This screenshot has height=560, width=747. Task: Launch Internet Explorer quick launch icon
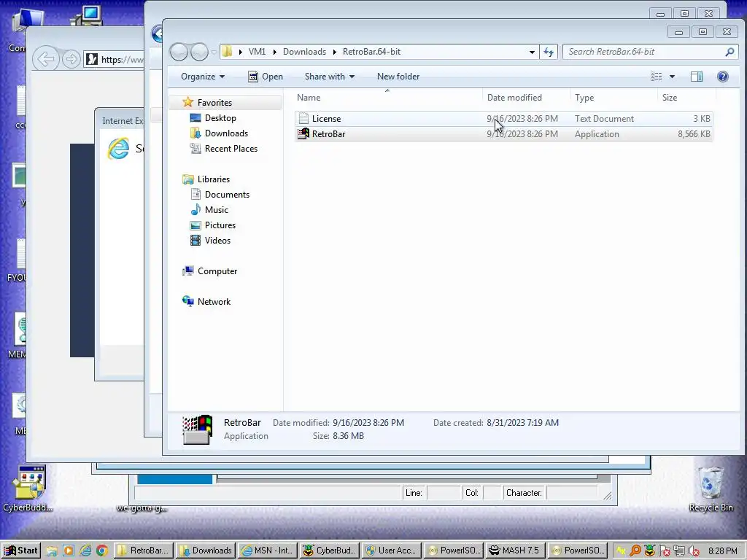(85, 551)
